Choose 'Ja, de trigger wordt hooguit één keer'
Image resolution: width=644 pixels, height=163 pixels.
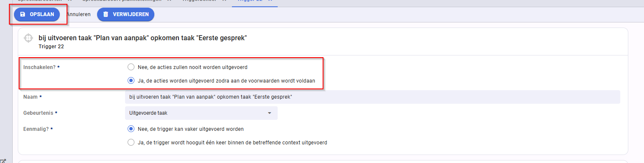(131, 142)
